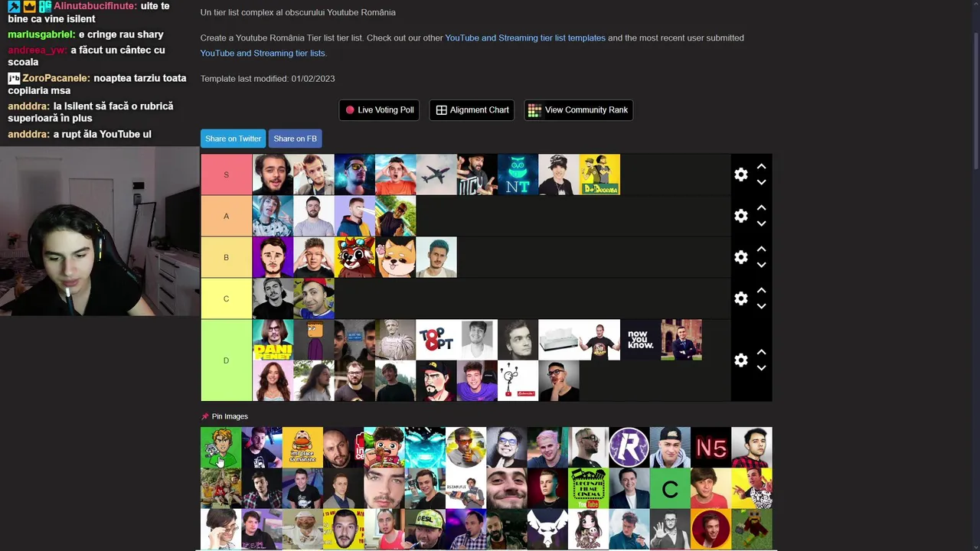Click chat username mariusgabriel
This screenshot has width=980, height=551.
(x=41, y=34)
